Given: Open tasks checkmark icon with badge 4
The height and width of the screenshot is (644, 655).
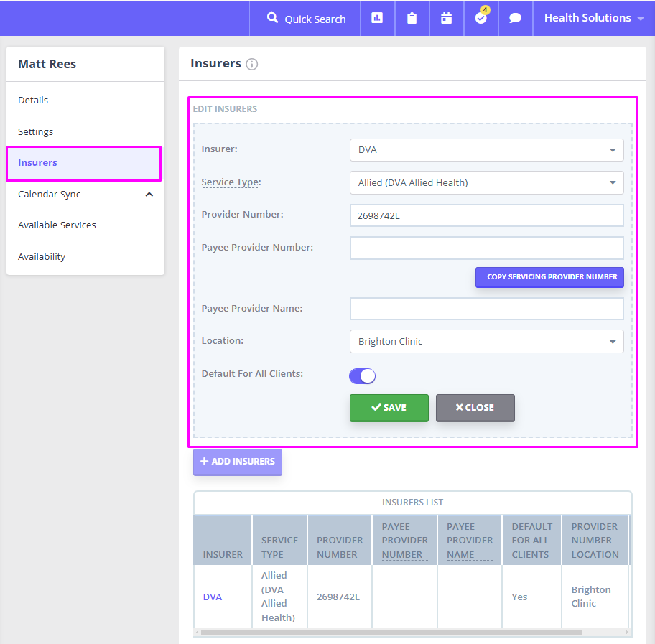Looking at the screenshot, I should (x=480, y=18).
